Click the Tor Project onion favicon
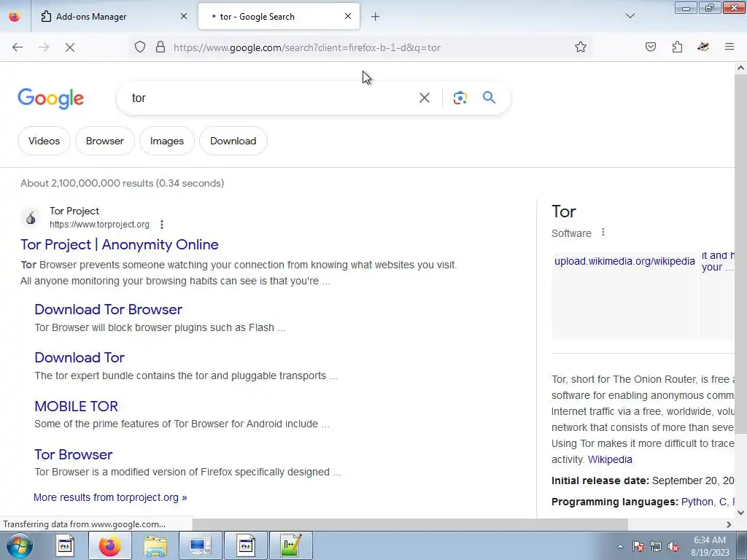Viewport: 747px width, 560px height. click(31, 218)
